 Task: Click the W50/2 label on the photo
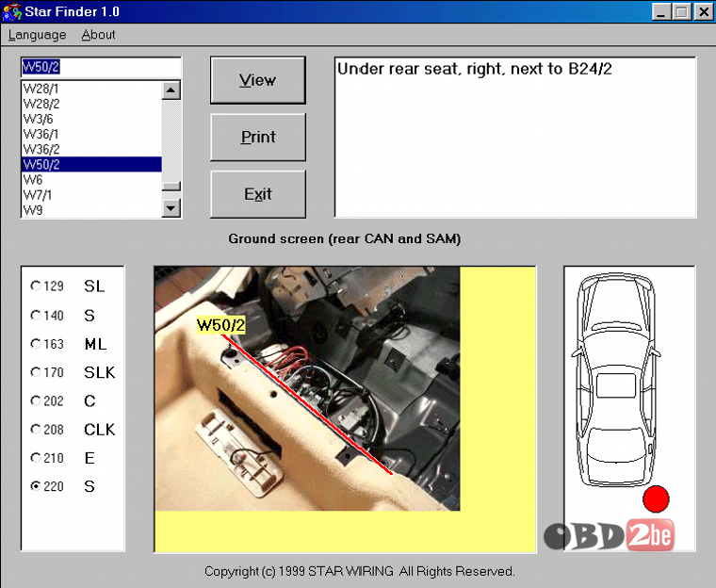[x=221, y=325]
